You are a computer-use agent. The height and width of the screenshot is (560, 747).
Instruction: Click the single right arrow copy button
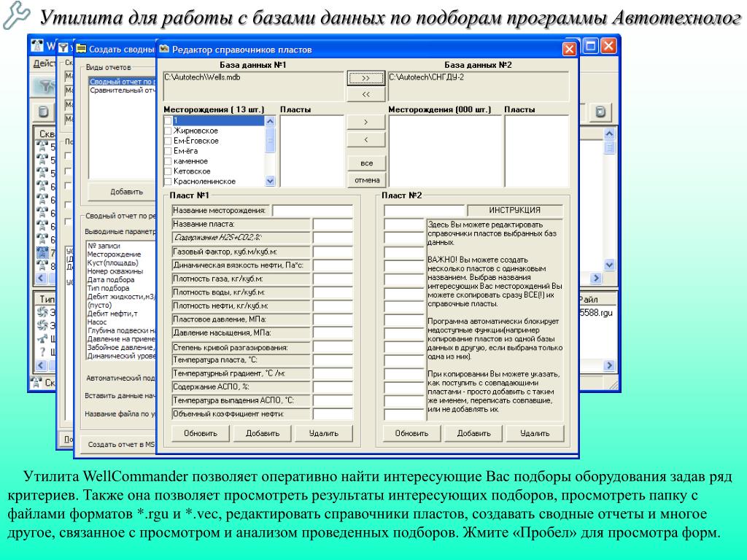click(366, 121)
